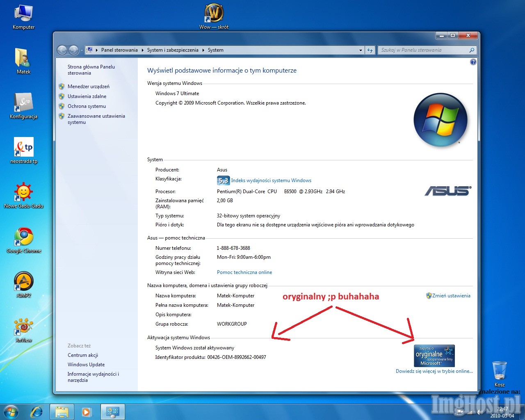Image resolution: width=525 pixels, height=420 pixels.
Task: Open Ustawienia zdalne link
Action: [87, 96]
